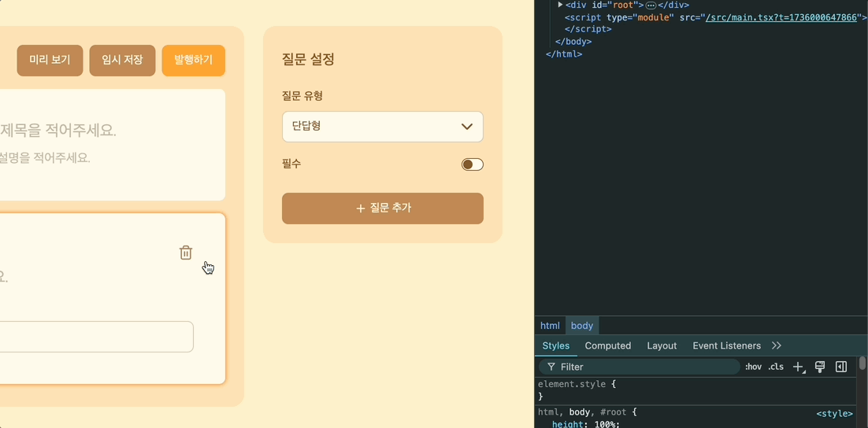Click the trash icon to delete the question
The height and width of the screenshot is (428, 868).
pyautogui.click(x=186, y=253)
